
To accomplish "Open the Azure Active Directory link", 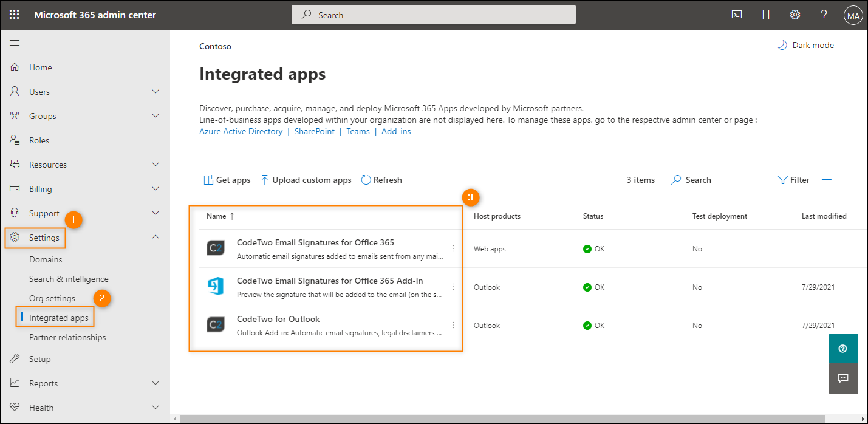I will tap(241, 131).
